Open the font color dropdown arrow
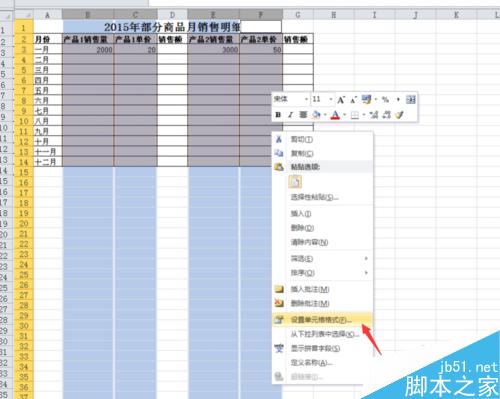 click(x=345, y=115)
